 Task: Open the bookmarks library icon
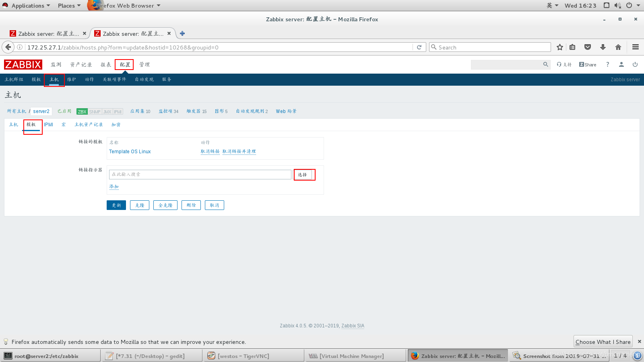[572, 47]
